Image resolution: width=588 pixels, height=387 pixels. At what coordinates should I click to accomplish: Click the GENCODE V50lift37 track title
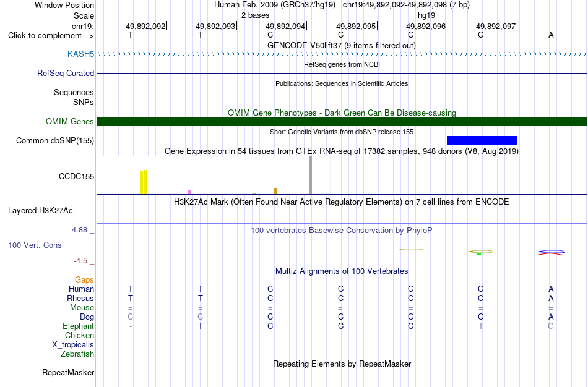tap(342, 45)
